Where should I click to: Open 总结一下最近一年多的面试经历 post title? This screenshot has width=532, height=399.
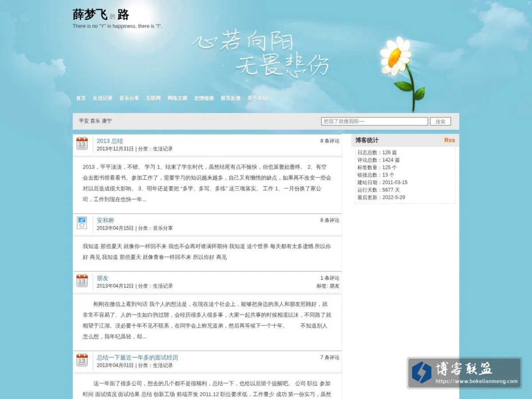point(137,358)
